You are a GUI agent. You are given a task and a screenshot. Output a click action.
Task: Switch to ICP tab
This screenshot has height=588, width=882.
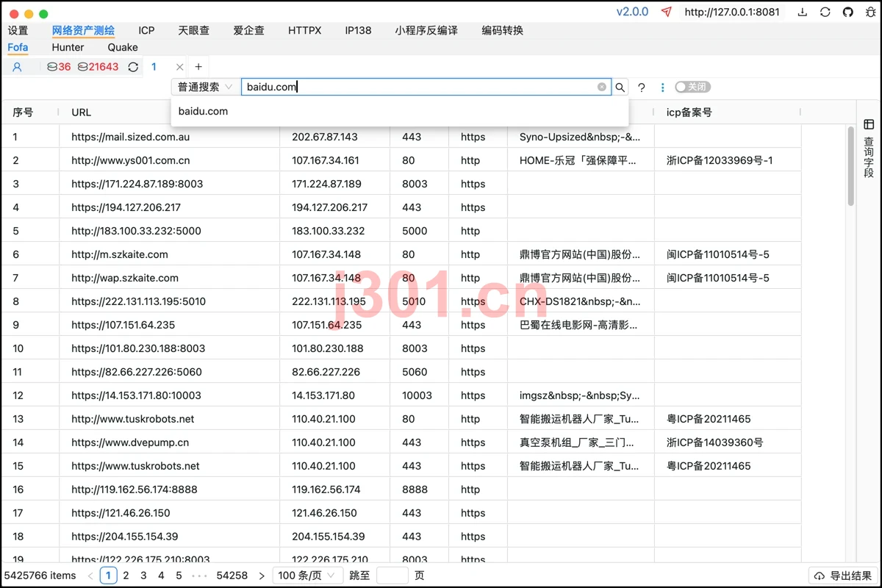pos(146,30)
